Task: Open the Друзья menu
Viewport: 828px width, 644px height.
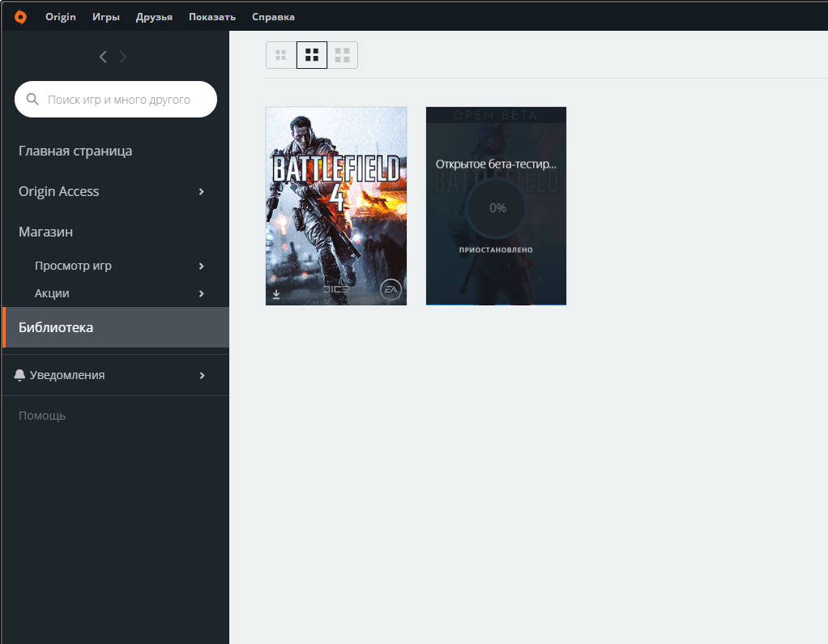Action: pos(154,17)
